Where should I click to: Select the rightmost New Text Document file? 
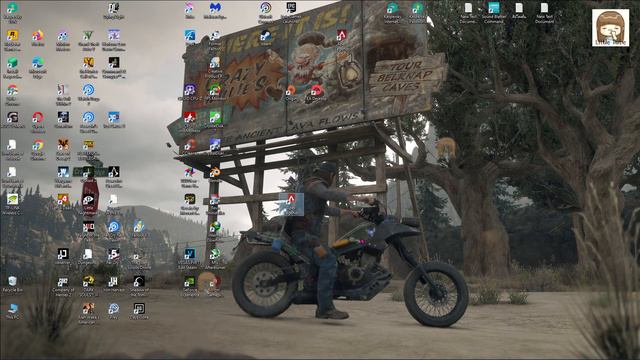[544, 13]
